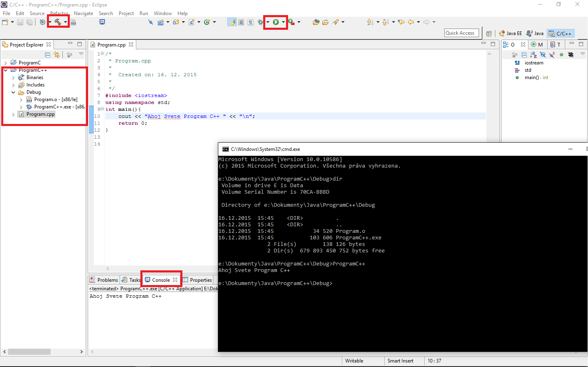
Task: Click the hammer Build icon in toolbar
Action: click(x=58, y=22)
